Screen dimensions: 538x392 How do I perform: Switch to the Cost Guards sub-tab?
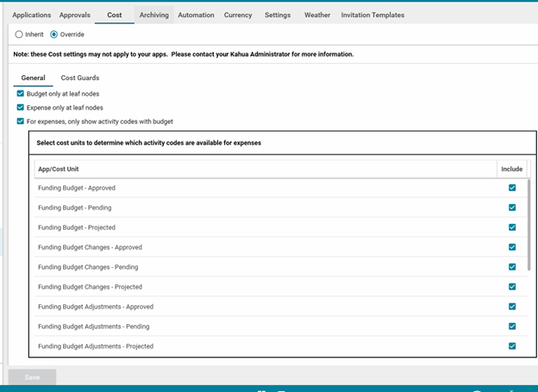80,78
